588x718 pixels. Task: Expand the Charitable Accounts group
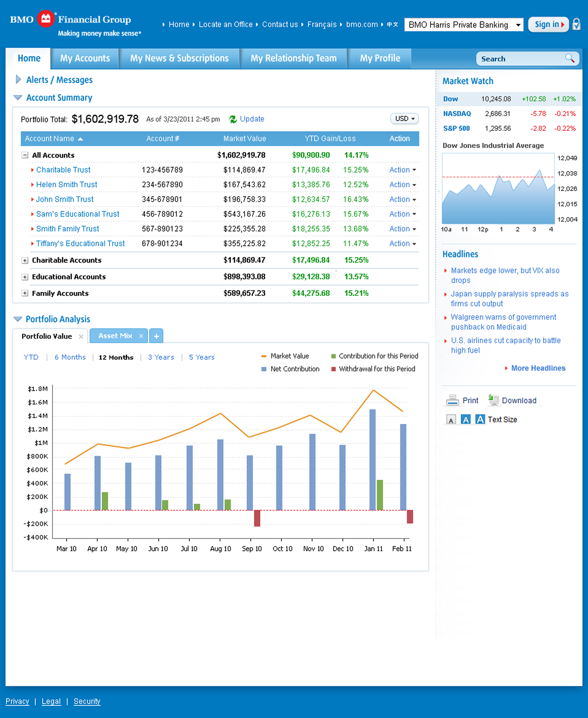(x=25, y=260)
